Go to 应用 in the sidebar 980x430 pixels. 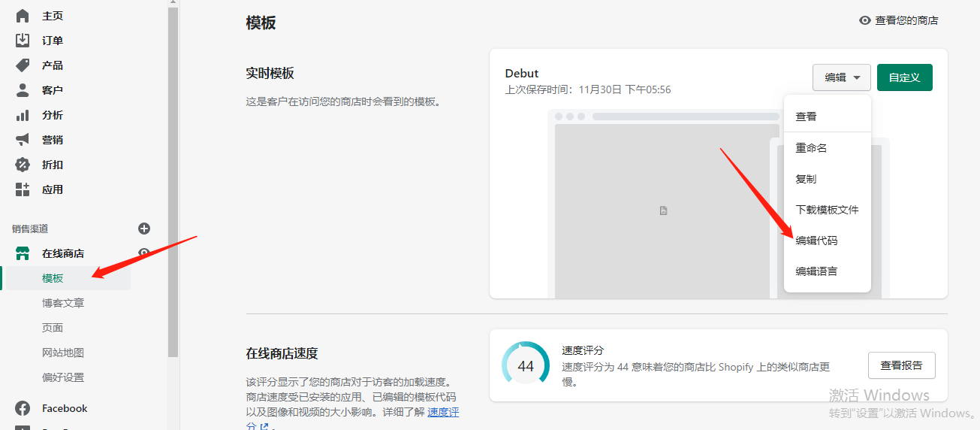click(x=53, y=189)
